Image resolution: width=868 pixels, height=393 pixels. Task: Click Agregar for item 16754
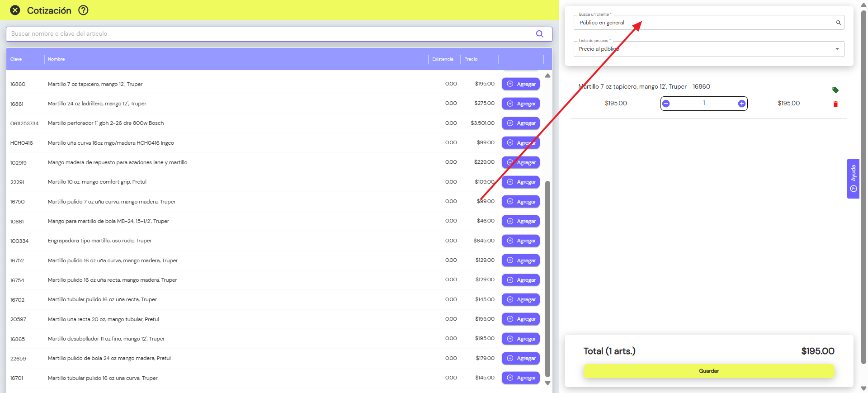click(521, 280)
